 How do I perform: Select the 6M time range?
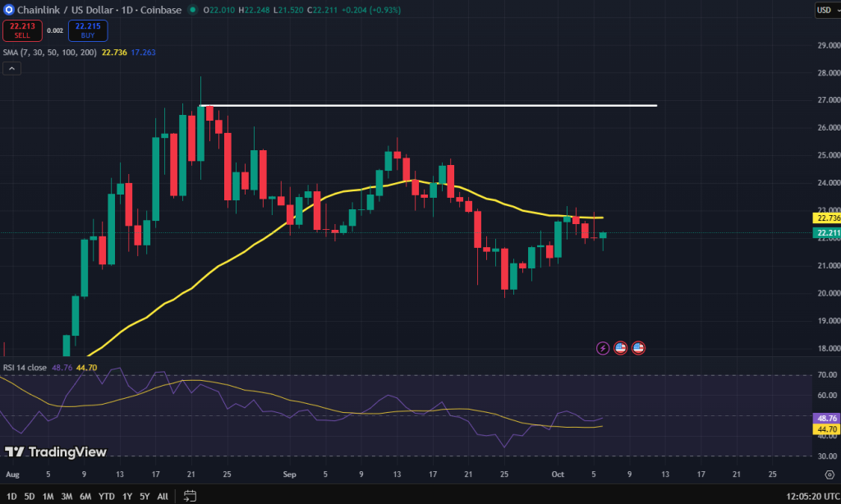(85, 496)
